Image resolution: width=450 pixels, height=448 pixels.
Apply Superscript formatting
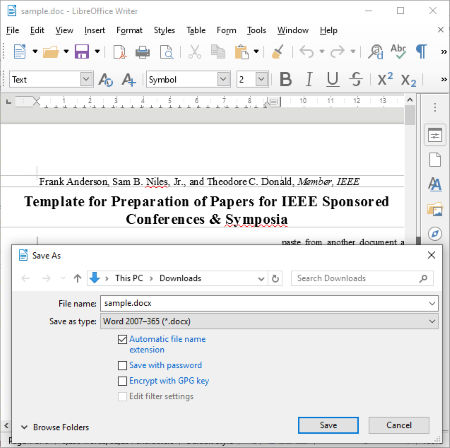click(x=385, y=79)
